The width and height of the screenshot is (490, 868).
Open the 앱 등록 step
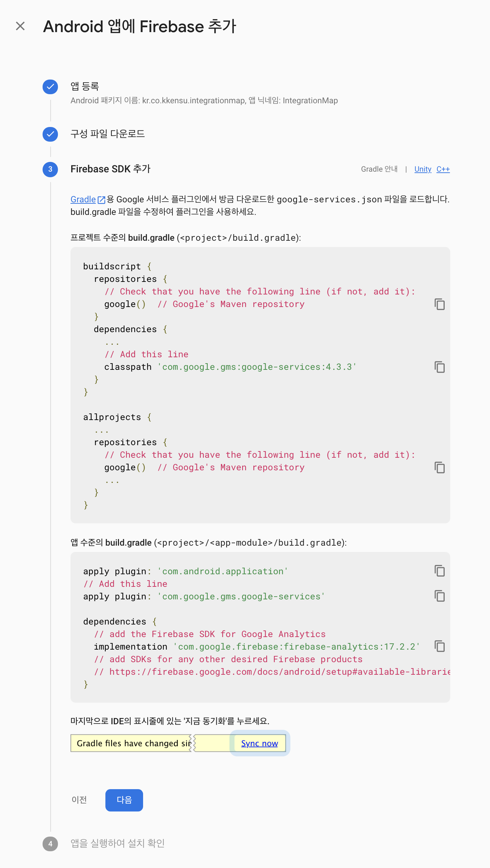[x=85, y=86]
